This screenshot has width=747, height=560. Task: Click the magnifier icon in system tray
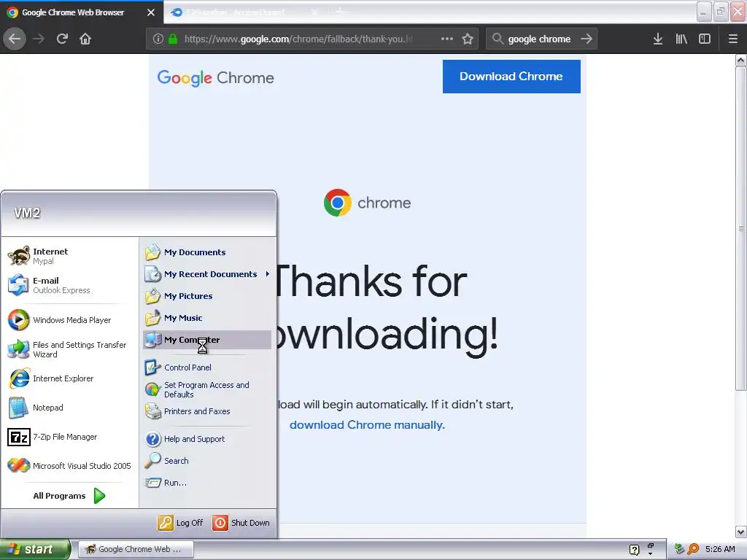(x=693, y=549)
